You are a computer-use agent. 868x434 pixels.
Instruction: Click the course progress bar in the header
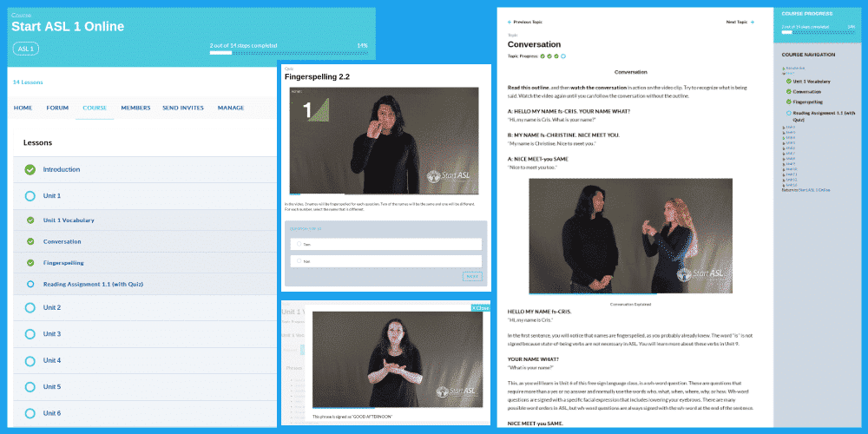[288, 53]
